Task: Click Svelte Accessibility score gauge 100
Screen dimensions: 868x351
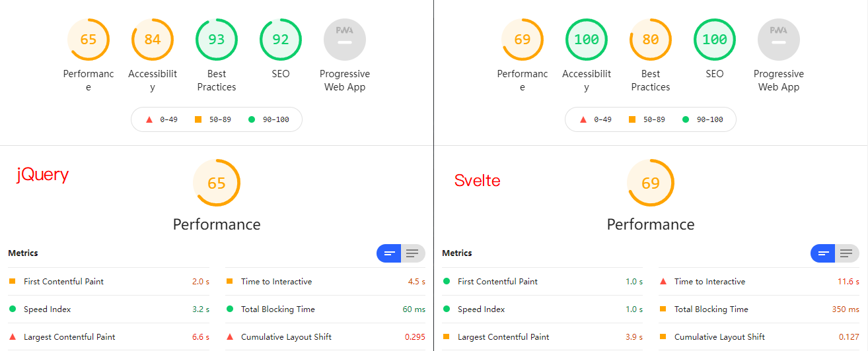Action: point(587,40)
